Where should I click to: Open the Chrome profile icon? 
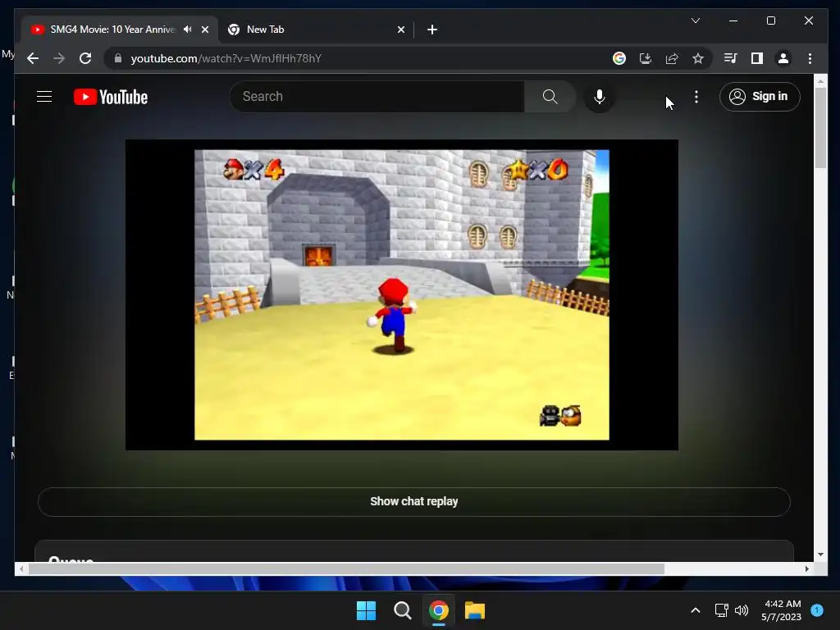[783, 58]
